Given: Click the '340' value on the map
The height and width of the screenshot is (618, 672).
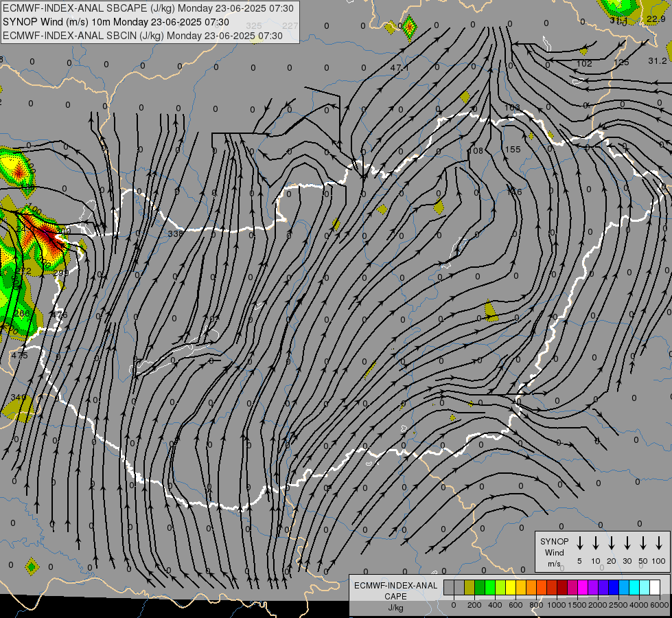Looking at the screenshot, I should pos(18,397).
